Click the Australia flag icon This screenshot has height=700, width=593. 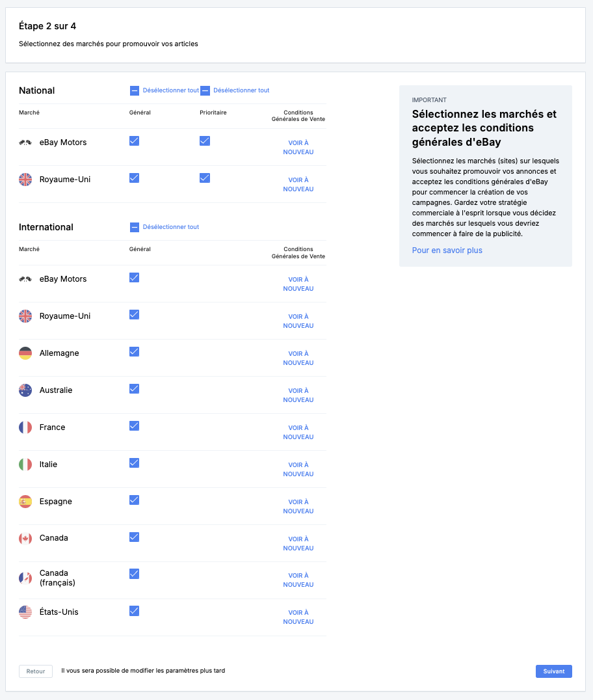(25, 390)
